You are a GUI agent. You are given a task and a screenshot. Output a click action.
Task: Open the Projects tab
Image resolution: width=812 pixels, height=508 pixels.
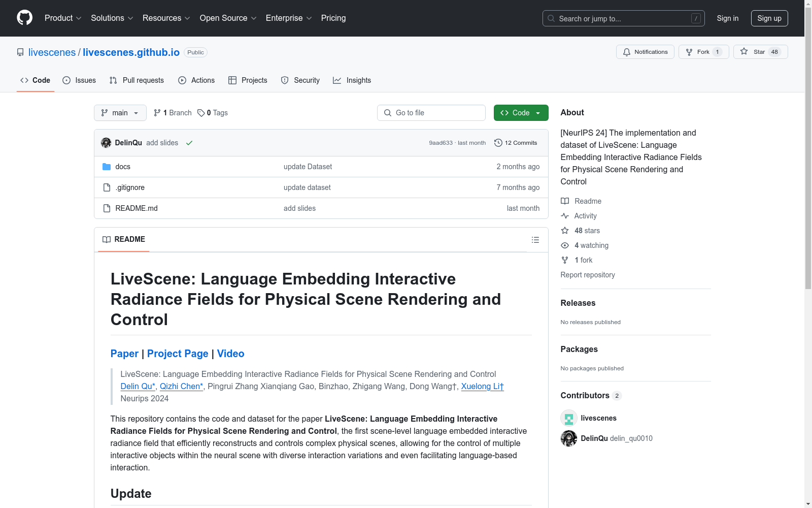click(248, 80)
